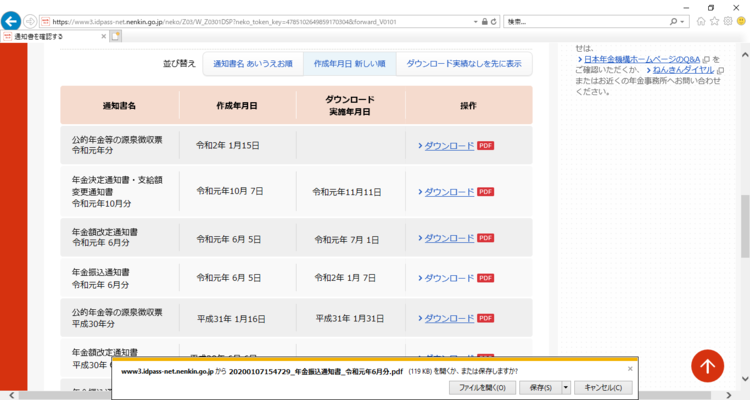Open the new tab button
Image resolution: width=750 pixels, height=400 pixels.
[x=116, y=37]
